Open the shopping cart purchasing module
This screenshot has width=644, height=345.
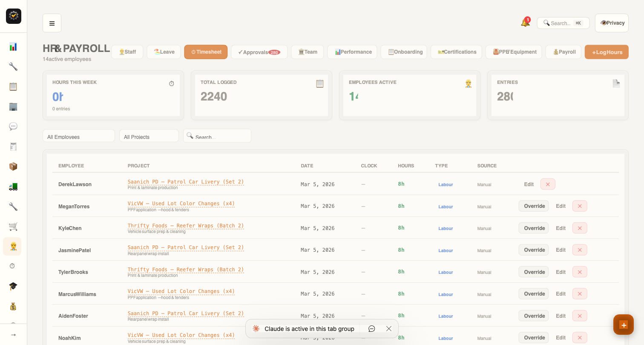pos(13,227)
